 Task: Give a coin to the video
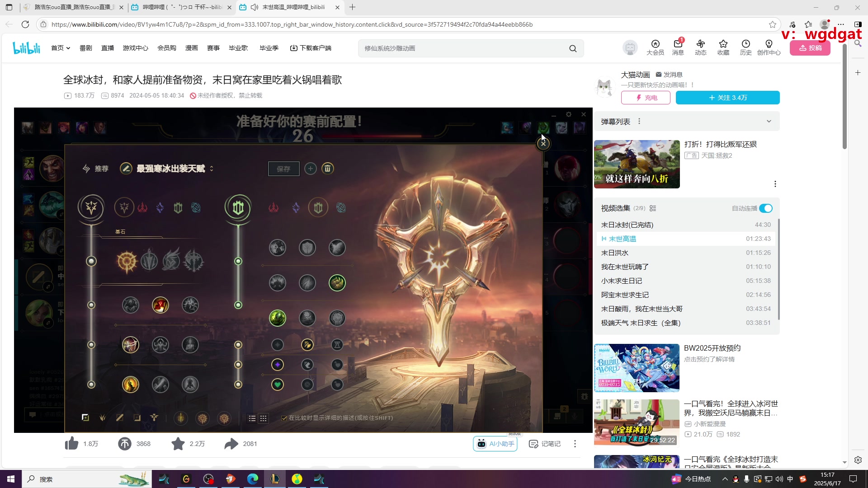coord(124,444)
